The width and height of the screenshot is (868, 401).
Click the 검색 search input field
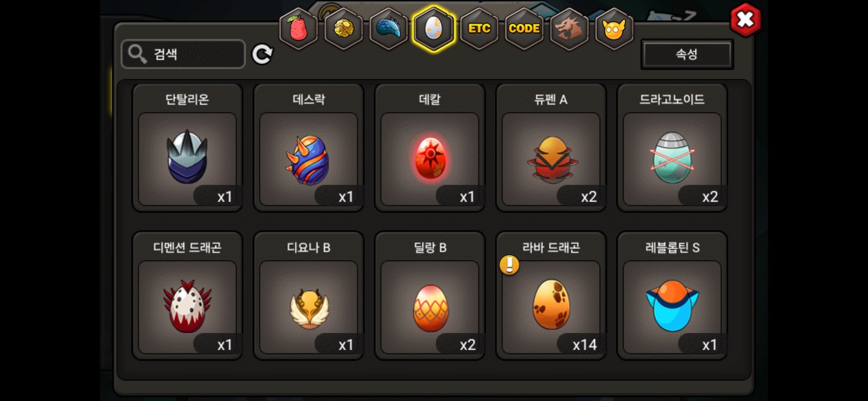tap(183, 54)
